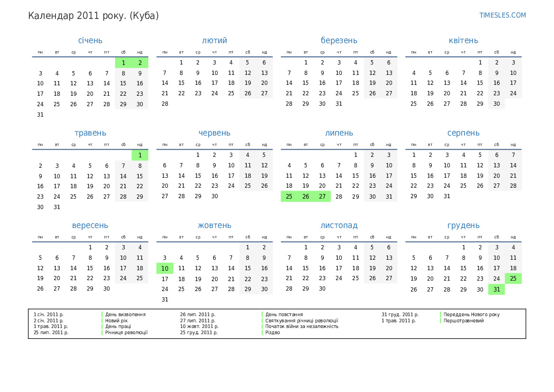Click the 'пн' weekday header in грудень
Screen dimensions: 554x392
tap(413, 237)
